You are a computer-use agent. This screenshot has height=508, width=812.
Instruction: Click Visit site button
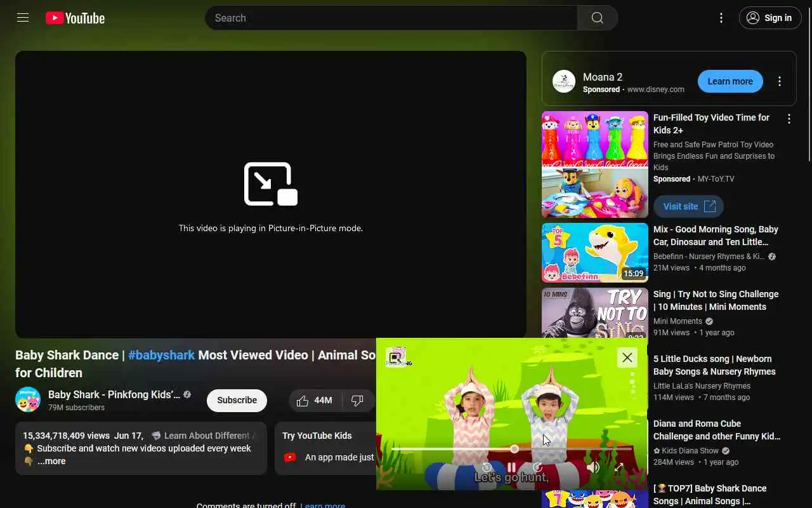(688, 206)
